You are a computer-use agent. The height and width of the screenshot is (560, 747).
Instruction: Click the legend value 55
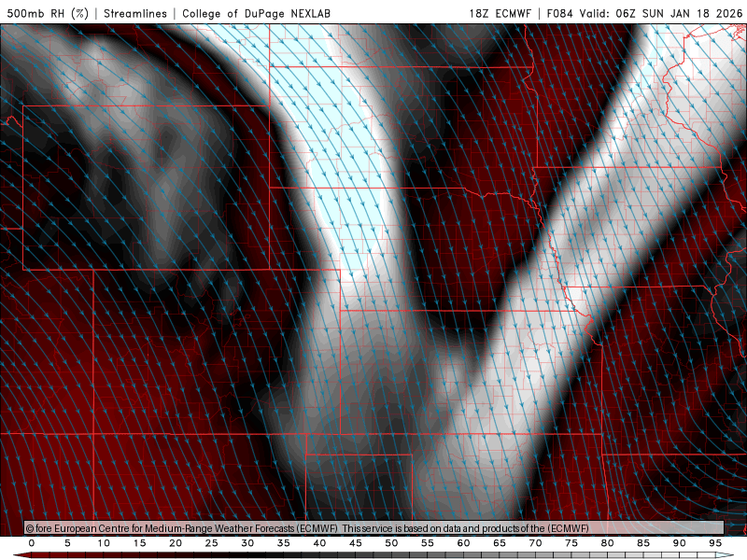click(428, 543)
